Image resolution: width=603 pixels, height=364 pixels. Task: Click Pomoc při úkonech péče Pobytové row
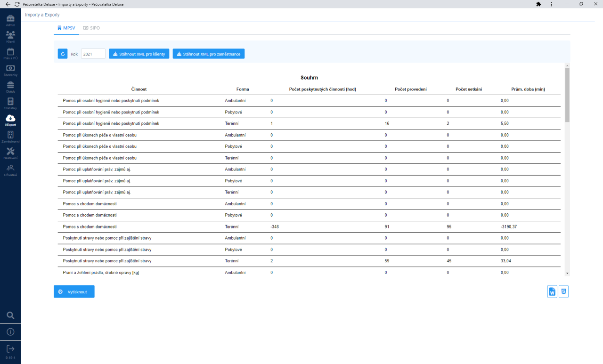(309, 146)
